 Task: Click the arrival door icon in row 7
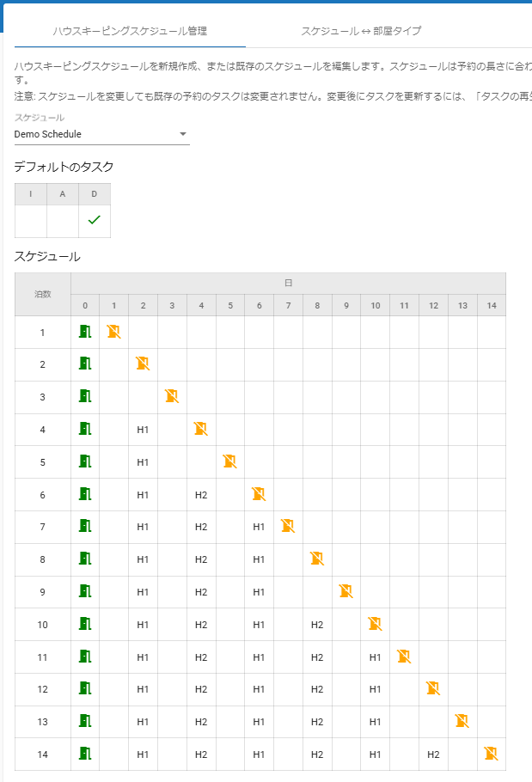[x=85, y=526]
